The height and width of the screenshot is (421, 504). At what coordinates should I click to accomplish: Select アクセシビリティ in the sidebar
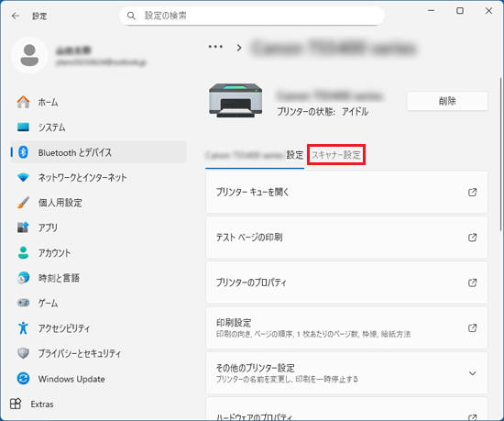click(x=98, y=328)
